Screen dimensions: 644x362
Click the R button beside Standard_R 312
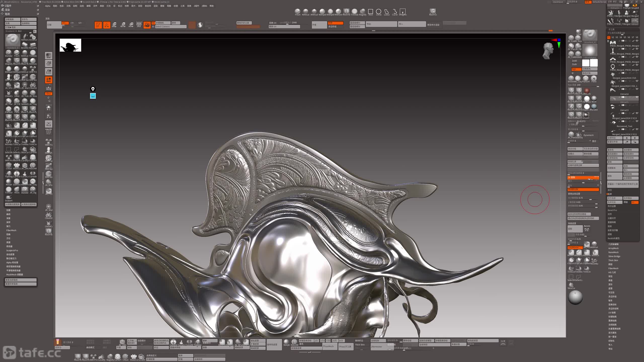(35, 31)
